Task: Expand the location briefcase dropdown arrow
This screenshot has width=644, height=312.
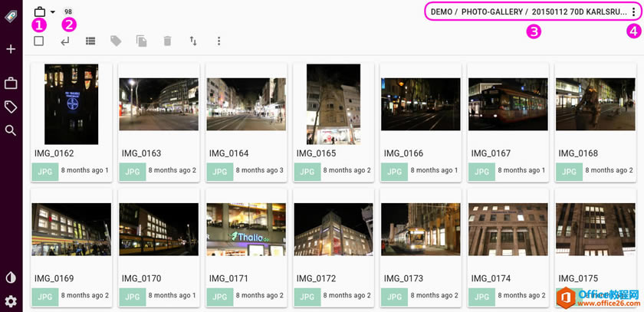Action: [x=53, y=12]
